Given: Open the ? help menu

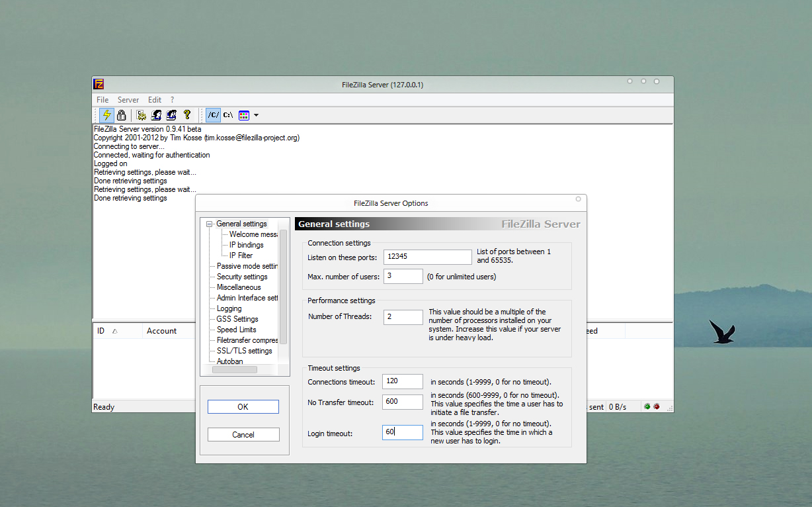Looking at the screenshot, I should point(172,100).
